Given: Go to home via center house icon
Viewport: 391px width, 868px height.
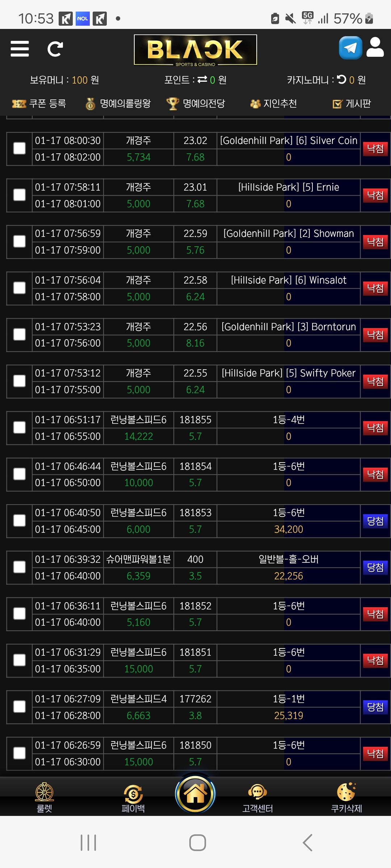Looking at the screenshot, I should click(x=195, y=794).
